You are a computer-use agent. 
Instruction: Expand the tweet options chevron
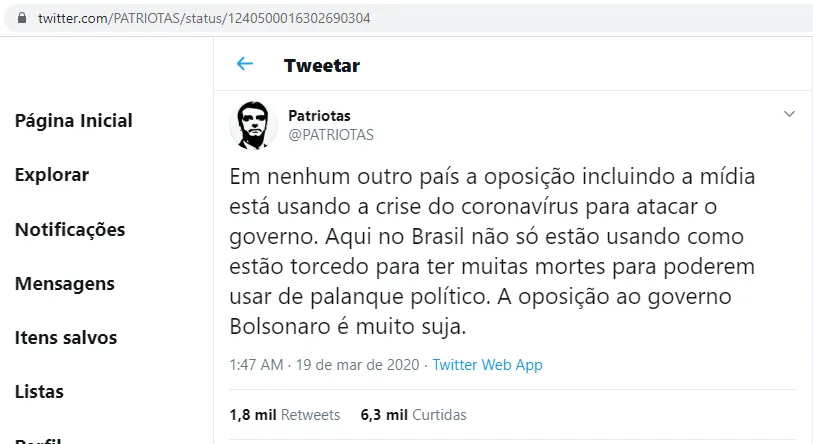tap(789, 114)
